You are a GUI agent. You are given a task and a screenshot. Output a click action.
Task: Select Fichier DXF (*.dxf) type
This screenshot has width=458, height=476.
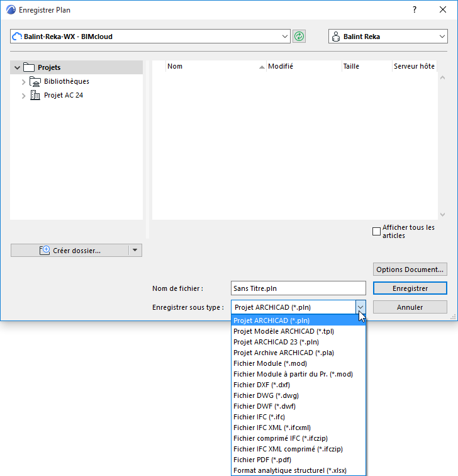click(x=298, y=385)
